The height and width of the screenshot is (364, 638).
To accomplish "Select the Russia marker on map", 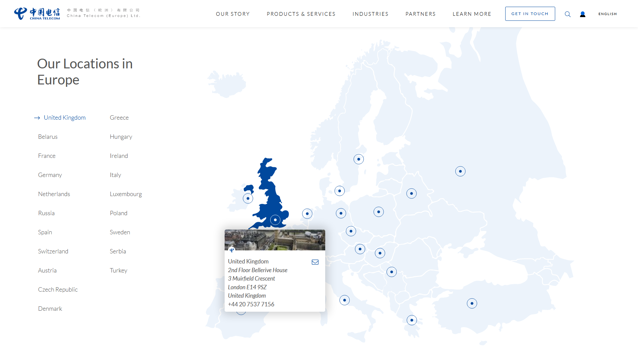I will click(x=460, y=172).
